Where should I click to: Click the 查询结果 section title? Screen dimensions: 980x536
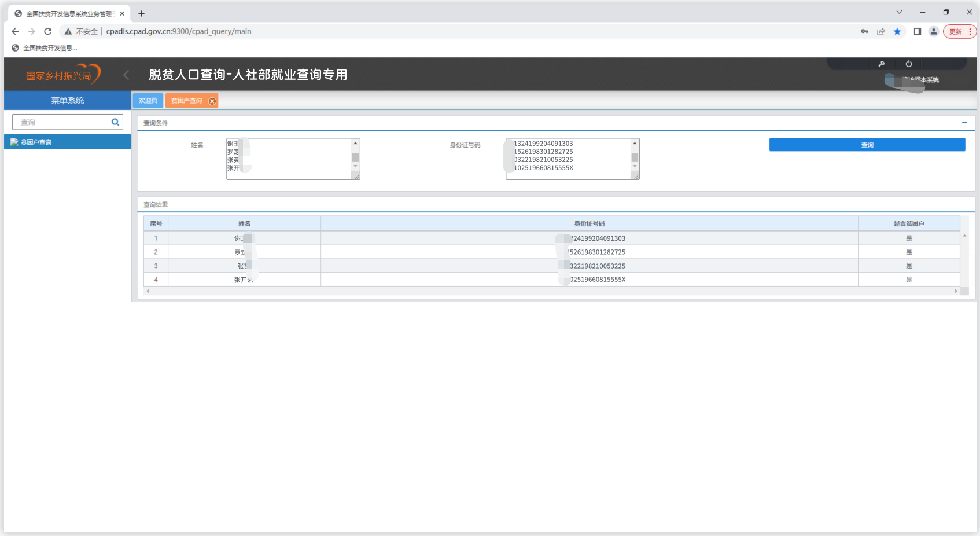pyautogui.click(x=156, y=205)
